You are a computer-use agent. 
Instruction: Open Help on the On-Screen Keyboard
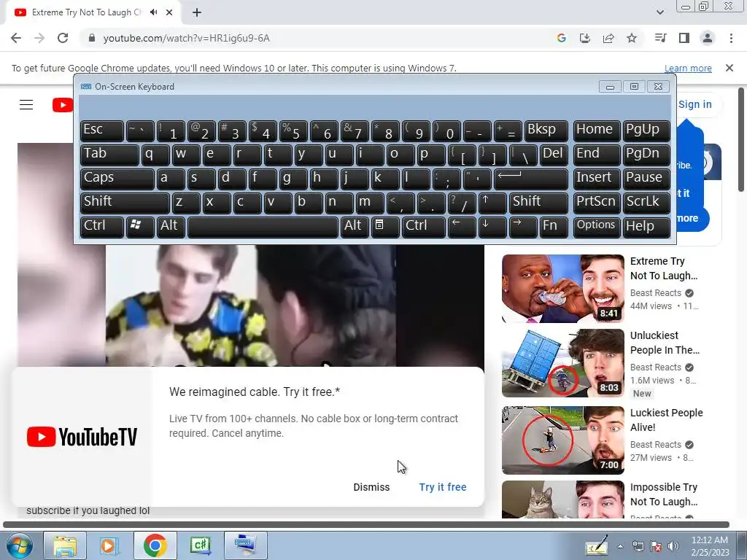(646, 227)
